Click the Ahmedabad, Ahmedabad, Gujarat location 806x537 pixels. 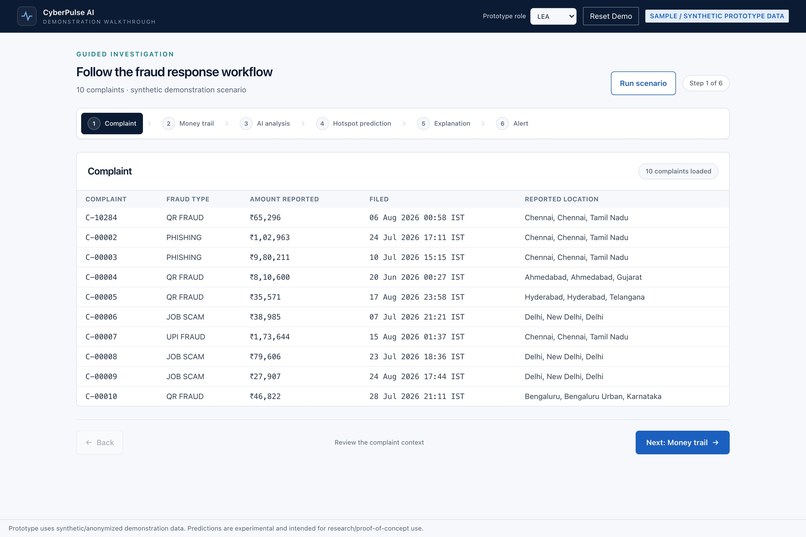[x=583, y=277]
